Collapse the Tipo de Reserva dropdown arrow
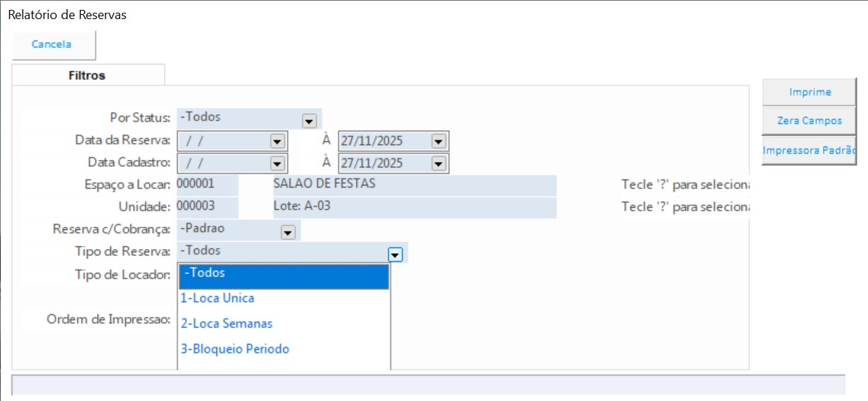 [395, 255]
